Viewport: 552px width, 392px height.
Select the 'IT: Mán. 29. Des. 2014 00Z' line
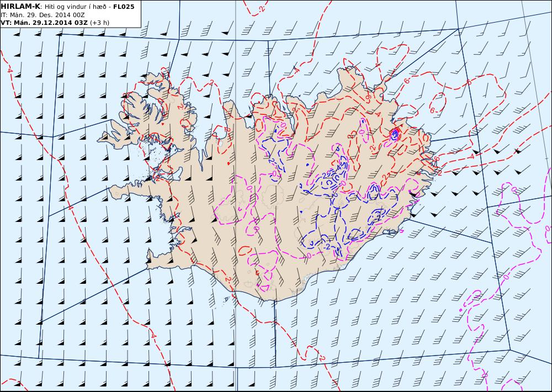[x=43, y=15]
